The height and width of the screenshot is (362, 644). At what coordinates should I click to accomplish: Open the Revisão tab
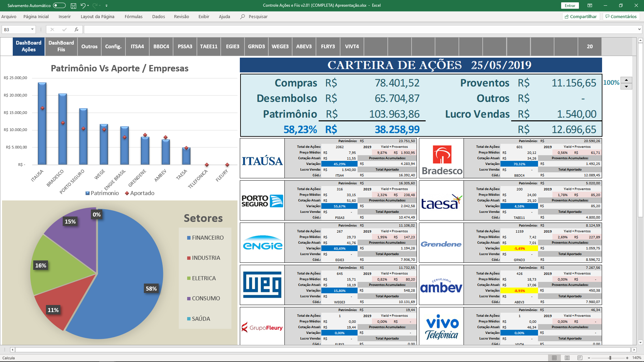(181, 16)
